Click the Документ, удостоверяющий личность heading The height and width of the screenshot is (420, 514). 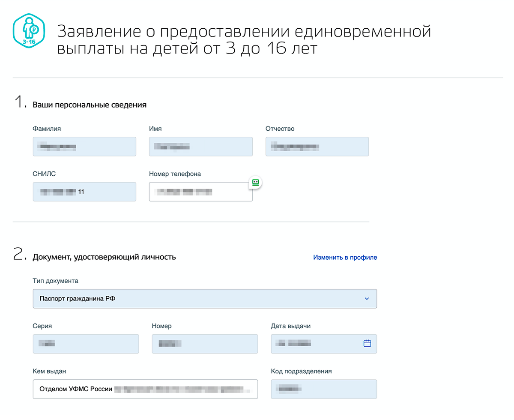[104, 257]
